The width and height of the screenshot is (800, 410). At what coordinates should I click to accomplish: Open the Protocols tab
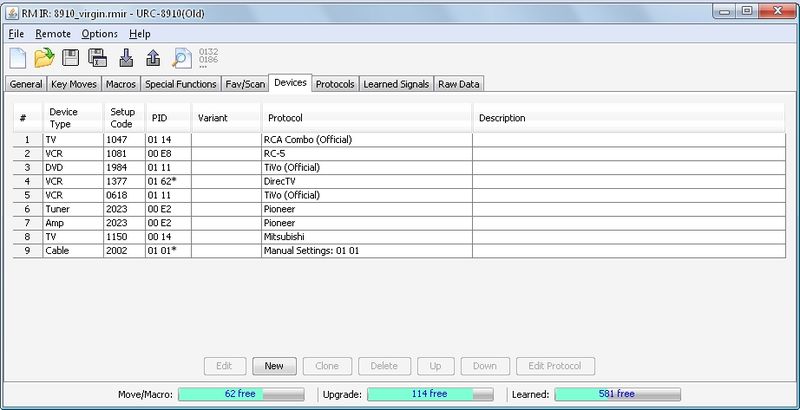click(335, 84)
